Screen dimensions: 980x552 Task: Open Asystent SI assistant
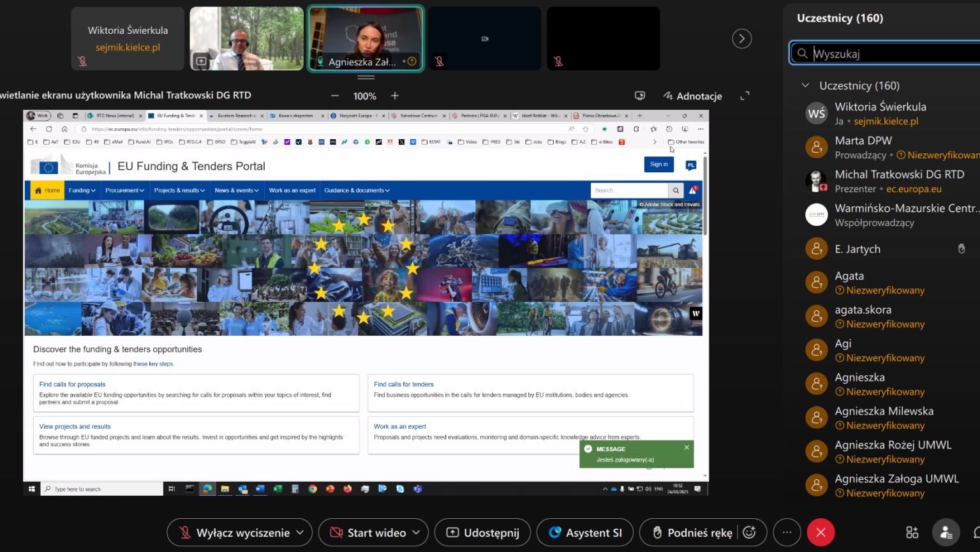coord(585,533)
